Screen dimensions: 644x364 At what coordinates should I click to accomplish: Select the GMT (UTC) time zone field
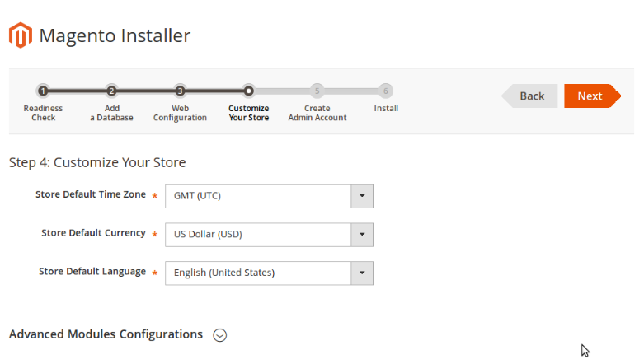[269, 196]
